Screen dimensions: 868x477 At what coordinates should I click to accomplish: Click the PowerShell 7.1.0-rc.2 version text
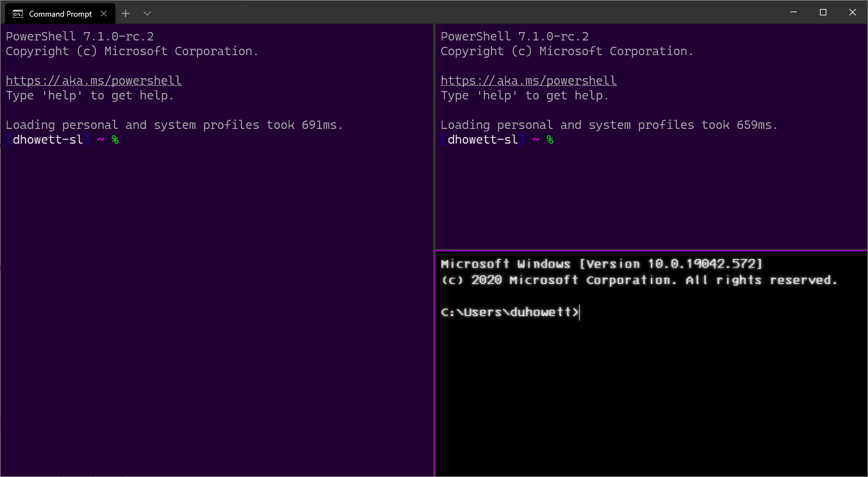point(78,36)
